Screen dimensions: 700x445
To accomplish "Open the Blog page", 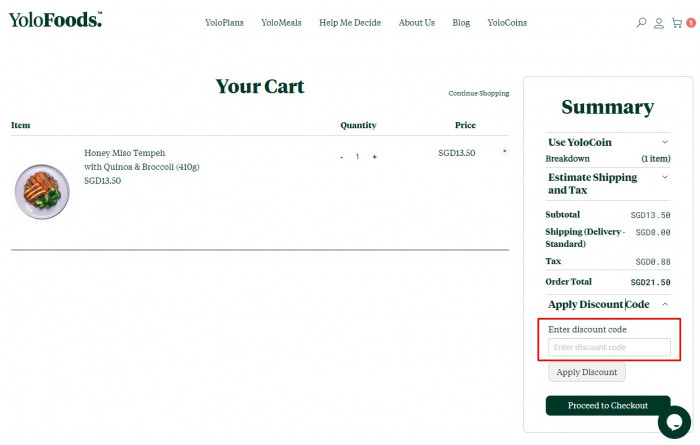I will tap(461, 22).
